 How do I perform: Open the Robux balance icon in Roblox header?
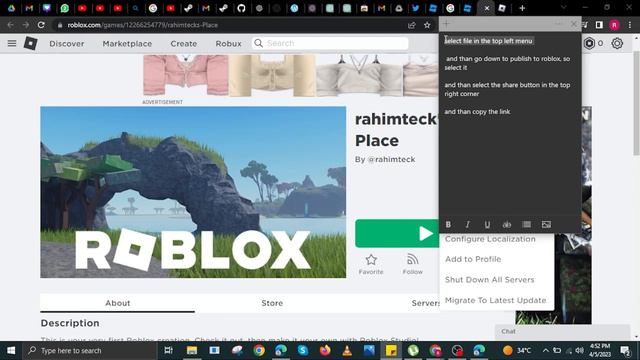pyautogui.click(x=589, y=43)
